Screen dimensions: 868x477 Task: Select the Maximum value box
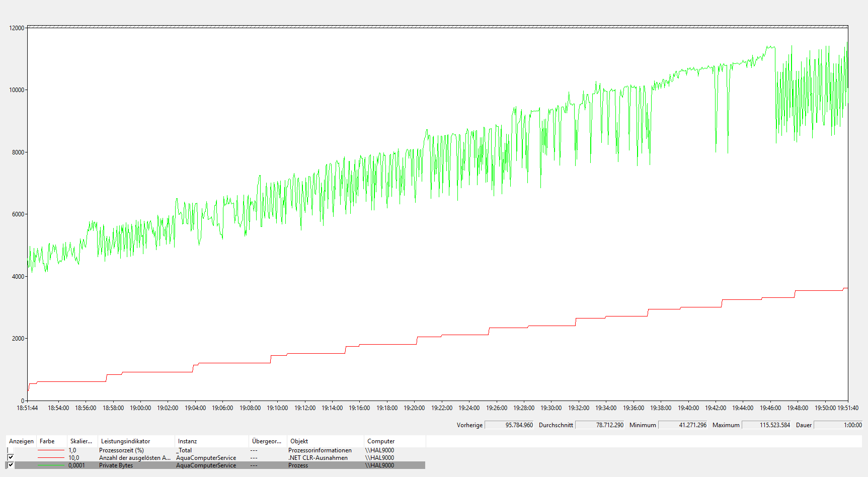[766, 425]
